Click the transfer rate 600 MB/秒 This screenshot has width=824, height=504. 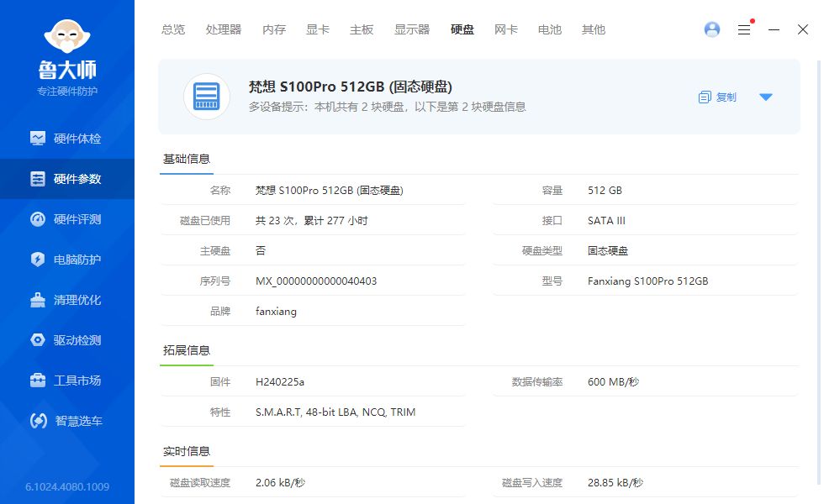(x=613, y=382)
